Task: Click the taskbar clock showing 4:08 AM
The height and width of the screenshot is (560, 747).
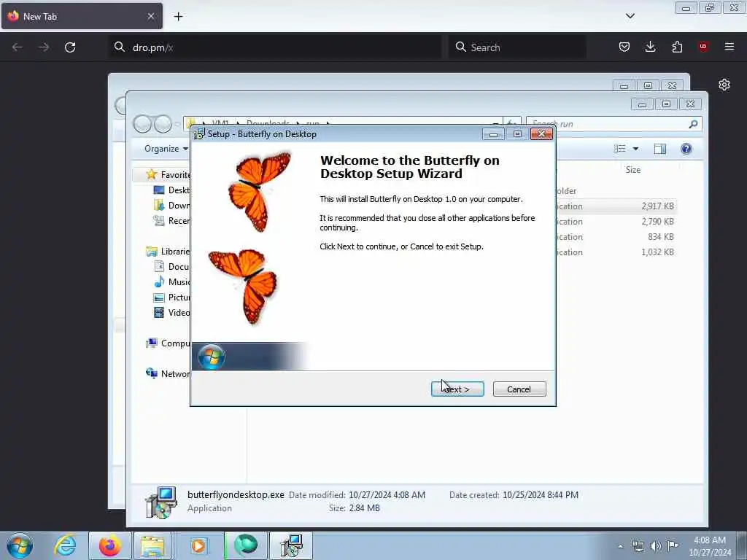Action: point(710,545)
